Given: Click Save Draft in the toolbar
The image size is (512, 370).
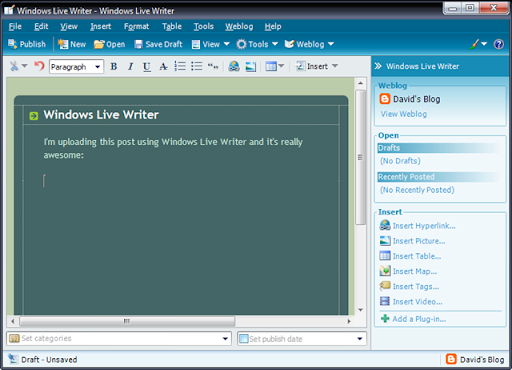Looking at the screenshot, I should (158, 44).
